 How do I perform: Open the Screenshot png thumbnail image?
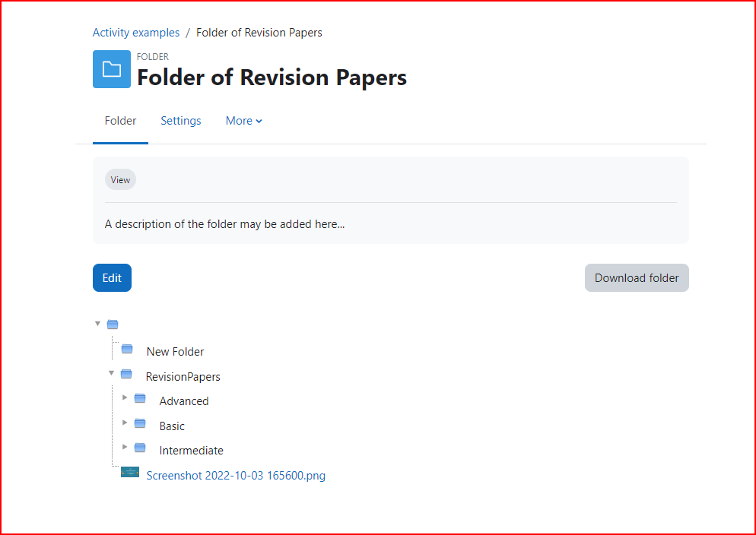(130, 472)
